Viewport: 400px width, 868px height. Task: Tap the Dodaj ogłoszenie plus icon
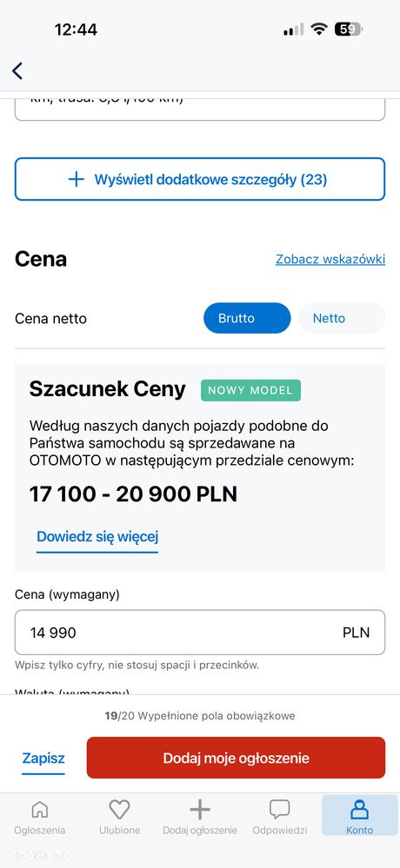[200, 809]
